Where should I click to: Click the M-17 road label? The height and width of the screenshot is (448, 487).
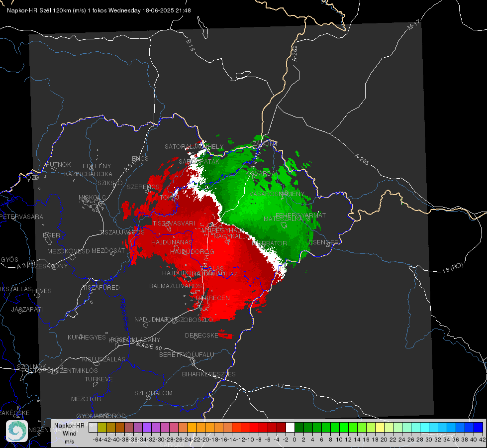point(413,25)
